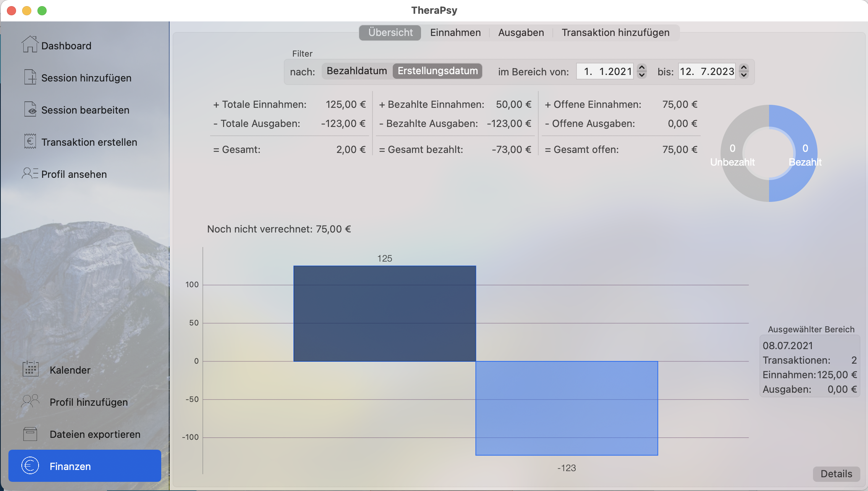Click the Dateien exportieren archive box icon
The height and width of the screenshot is (491, 868).
[x=31, y=433]
